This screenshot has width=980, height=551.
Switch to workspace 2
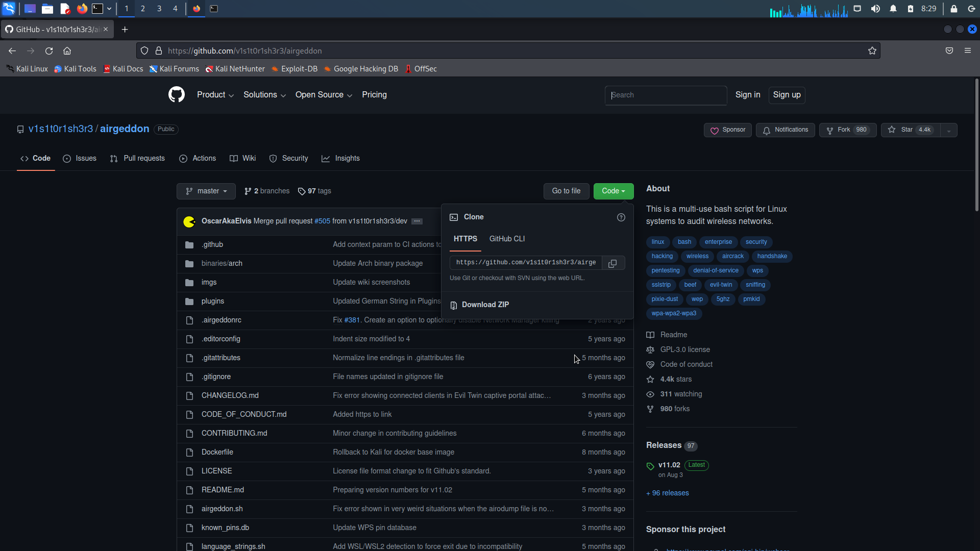tap(143, 8)
